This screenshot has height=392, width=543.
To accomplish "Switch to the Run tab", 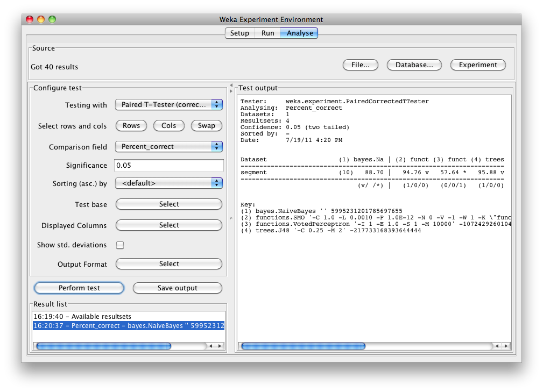I will pyautogui.click(x=267, y=33).
